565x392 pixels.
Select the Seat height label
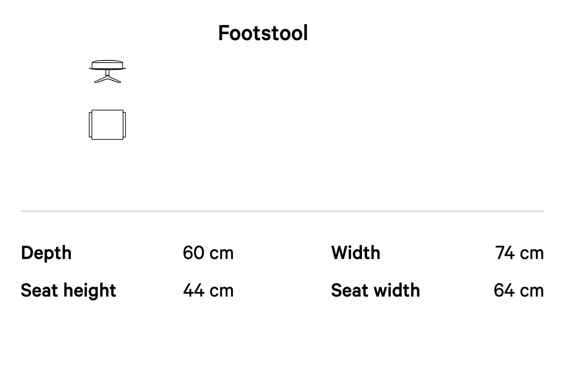pyautogui.click(x=68, y=291)
